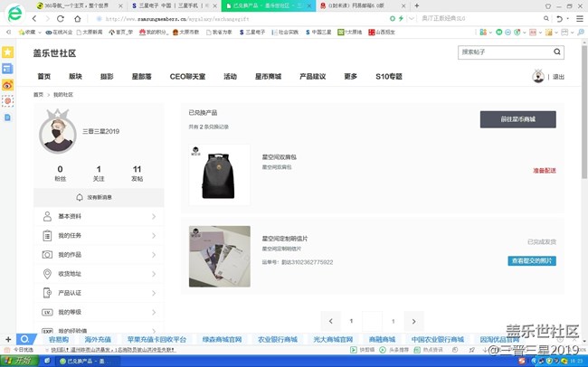This screenshot has height=367, width=588.
Task: Open S10专题 navigation item
Action: click(x=389, y=77)
